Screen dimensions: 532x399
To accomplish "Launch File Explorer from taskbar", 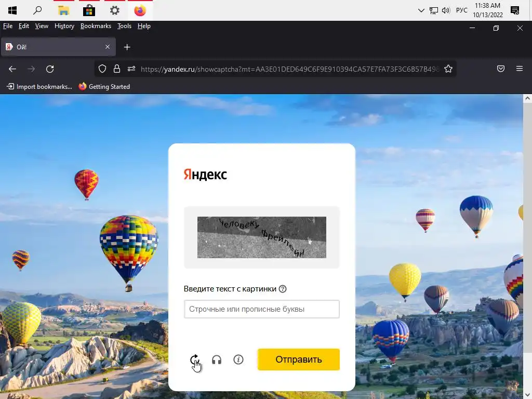I will point(63,10).
